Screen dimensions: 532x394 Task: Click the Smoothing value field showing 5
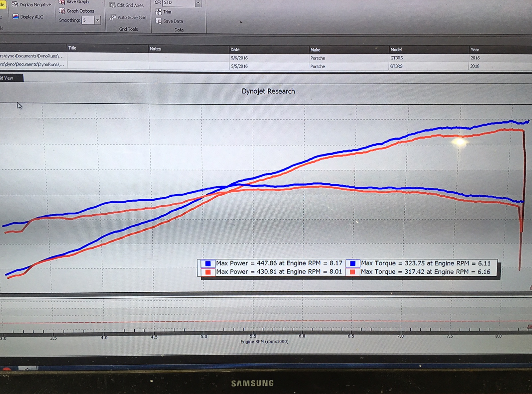88,20
